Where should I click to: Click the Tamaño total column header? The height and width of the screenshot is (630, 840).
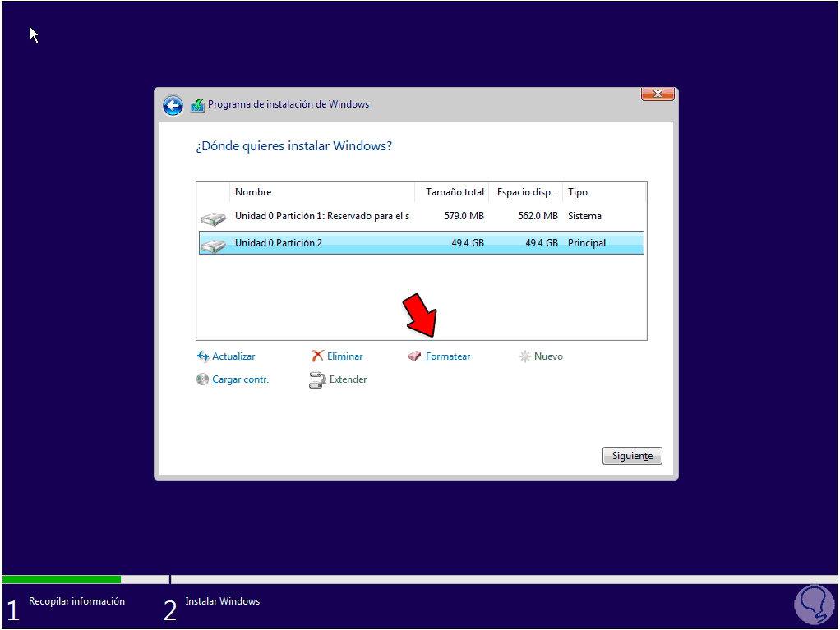[451, 192]
